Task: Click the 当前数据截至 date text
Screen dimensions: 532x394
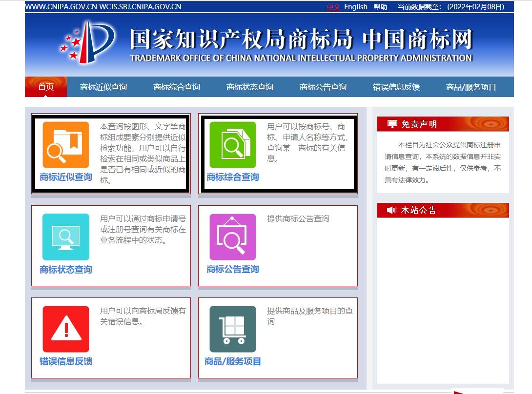Action: tap(451, 7)
